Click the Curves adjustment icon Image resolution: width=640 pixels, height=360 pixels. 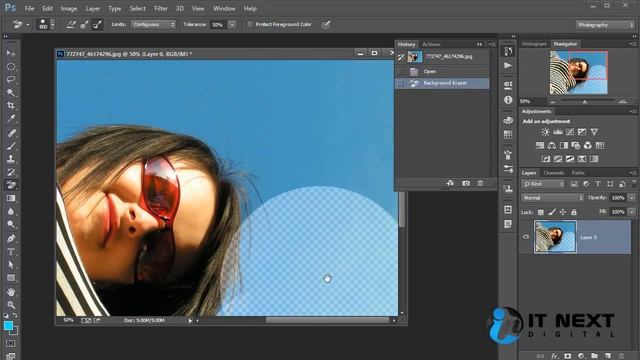click(x=570, y=132)
